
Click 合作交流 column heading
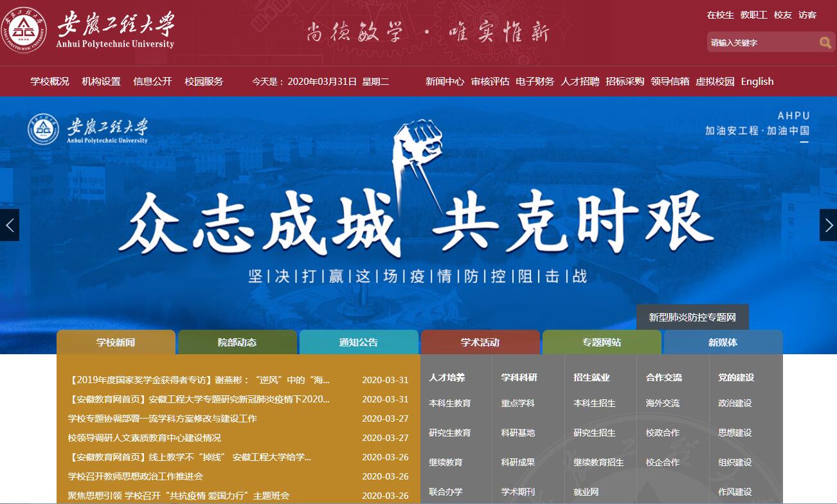(x=664, y=377)
